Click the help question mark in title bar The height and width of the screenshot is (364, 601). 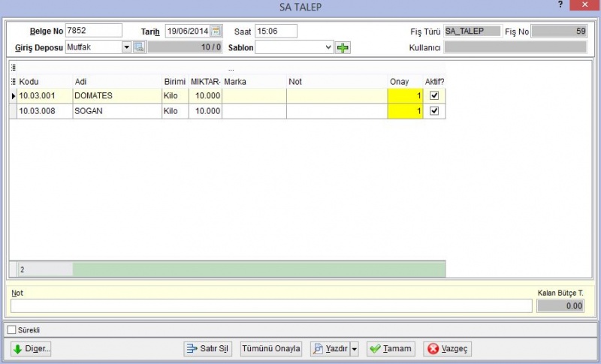[x=560, y=5]
